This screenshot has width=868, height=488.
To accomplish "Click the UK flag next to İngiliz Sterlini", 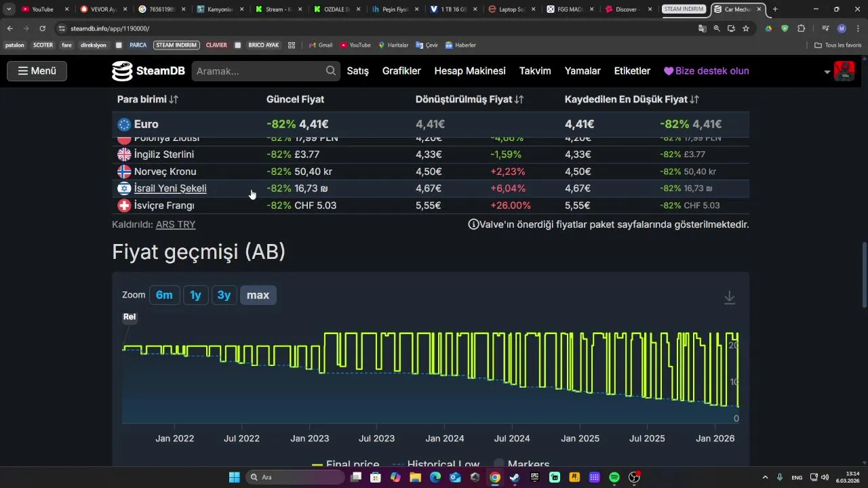I will click(124, 155).
